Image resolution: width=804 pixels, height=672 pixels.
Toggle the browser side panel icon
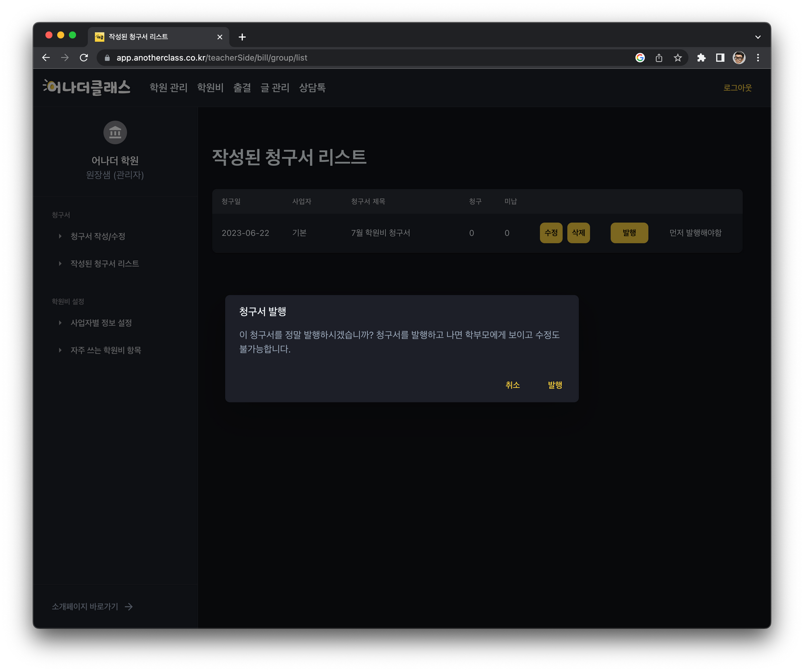pos(720,58)
